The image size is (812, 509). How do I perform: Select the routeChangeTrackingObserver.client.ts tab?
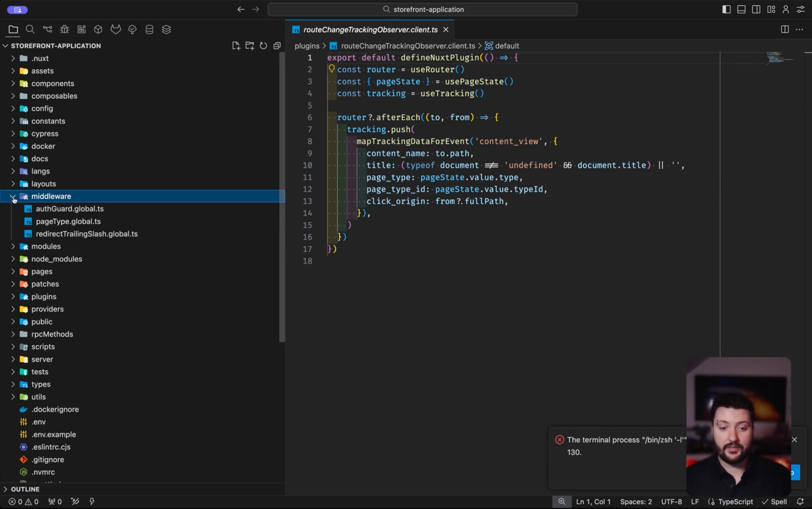[x=370, y=30]
